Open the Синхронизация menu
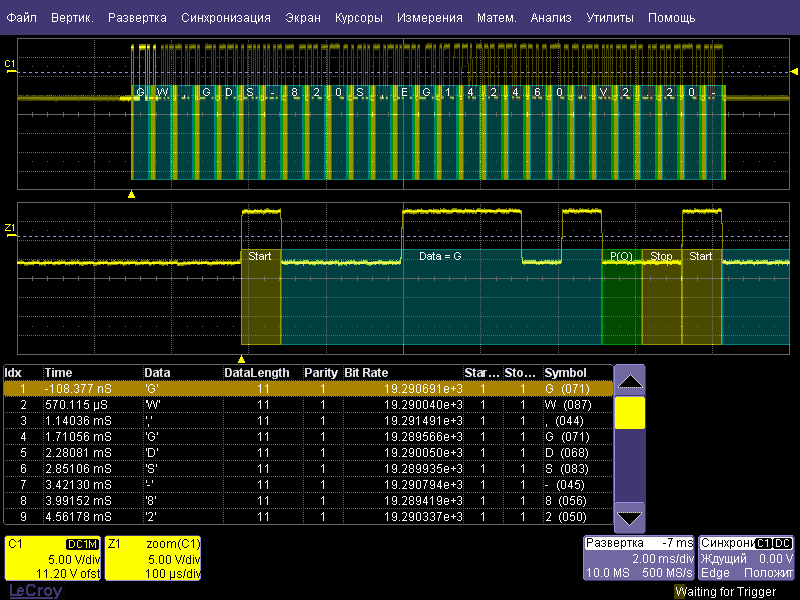This screenshot has height=600, width=800. tap(225, 18)
